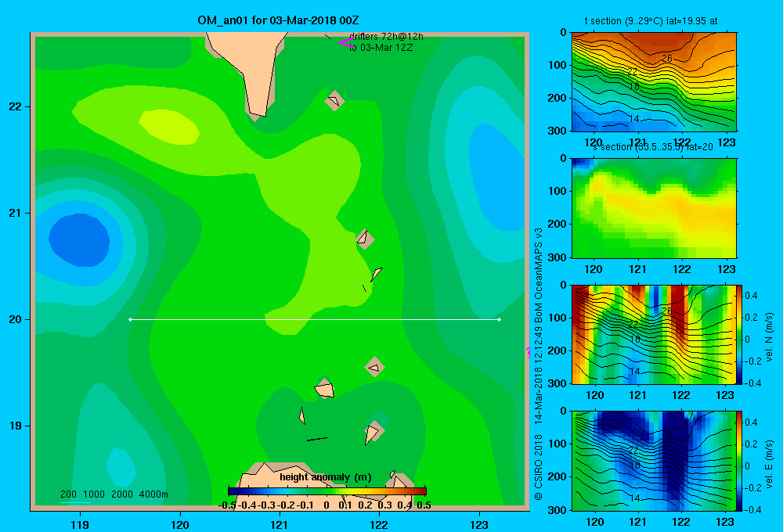
Task: Open the salinity section plot
Action: coord(654,208)
